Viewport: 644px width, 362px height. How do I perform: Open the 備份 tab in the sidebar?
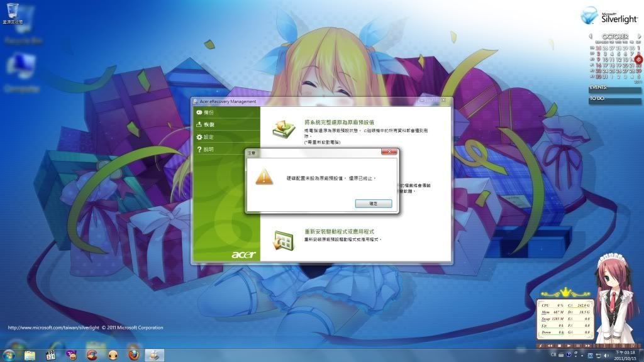tap(209, 112)
